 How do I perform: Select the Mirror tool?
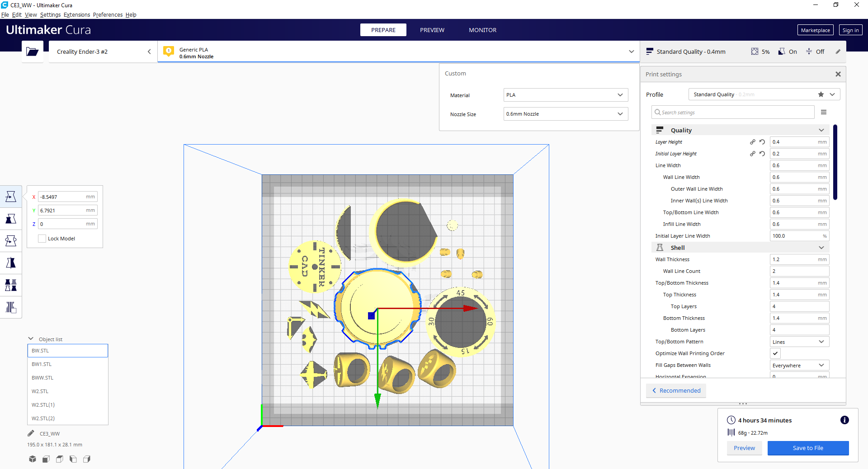point(11,263)
